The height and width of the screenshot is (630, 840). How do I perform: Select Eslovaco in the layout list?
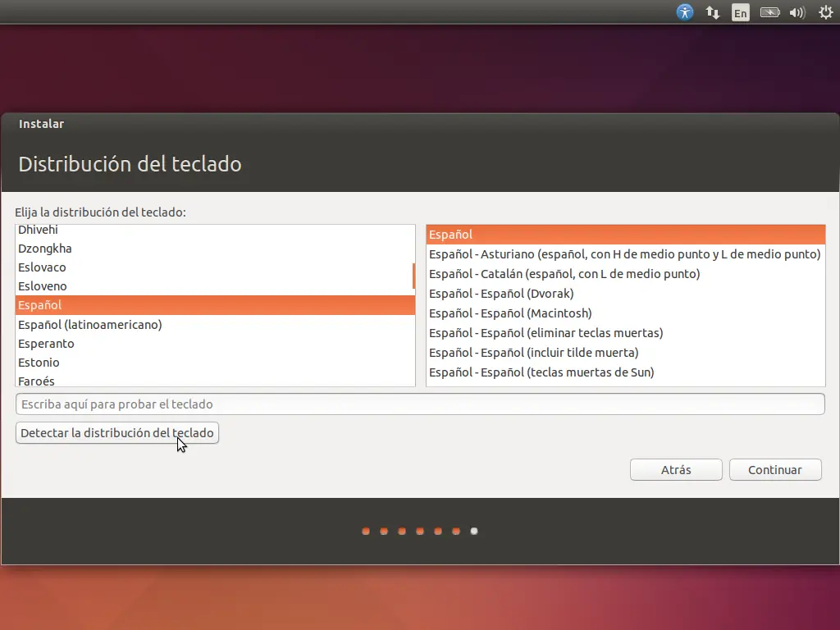[215, 267]
